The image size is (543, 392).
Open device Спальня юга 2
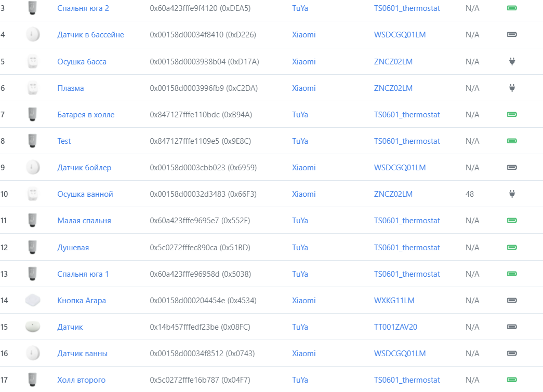[x=83, y=8]
